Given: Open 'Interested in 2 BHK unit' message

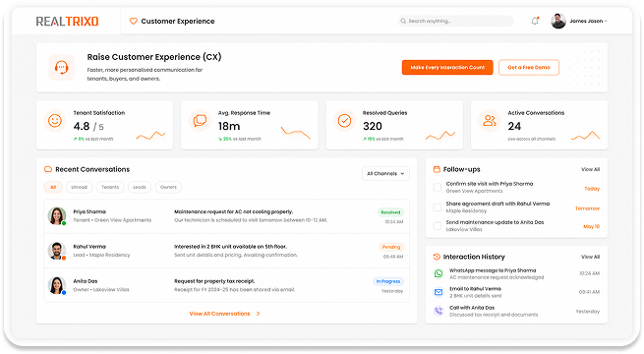Looking at the screenshot, I should [x=230, y=247].
